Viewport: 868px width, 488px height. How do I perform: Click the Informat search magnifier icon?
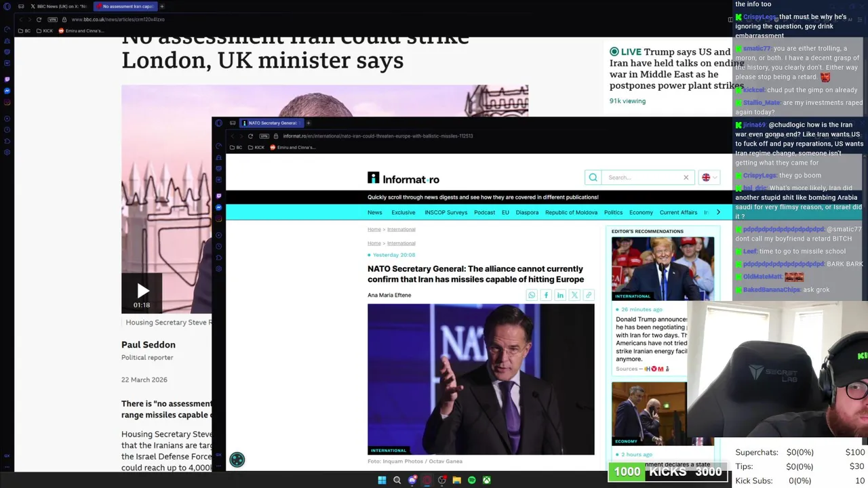pos(593,178)
